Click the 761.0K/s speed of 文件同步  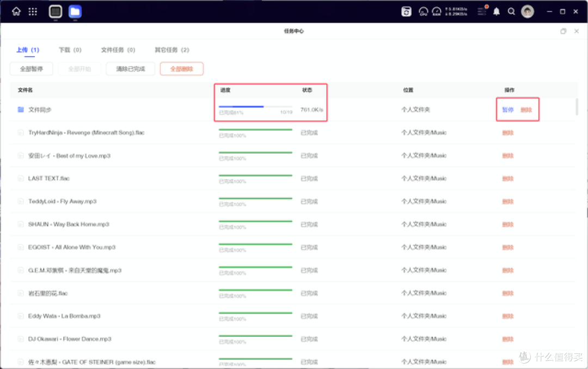click(x=311, y=110)
